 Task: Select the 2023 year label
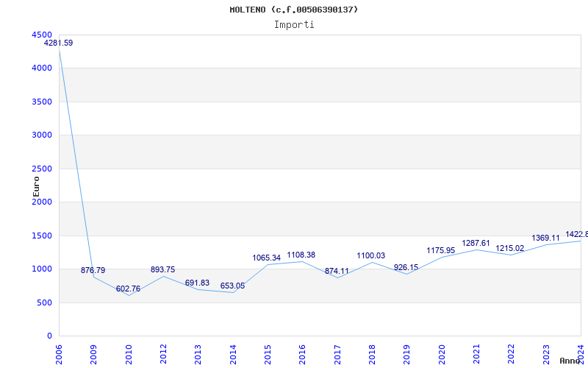pos(546,354)
